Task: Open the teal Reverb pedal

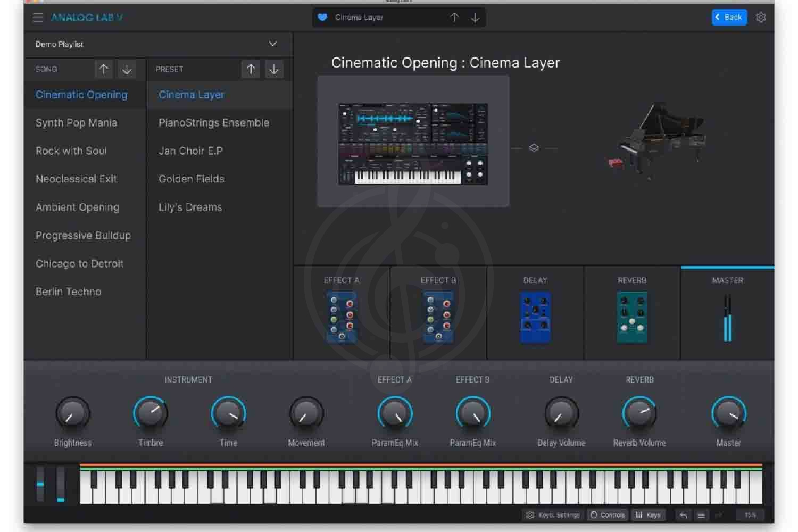Action: (x=632, y=317)
